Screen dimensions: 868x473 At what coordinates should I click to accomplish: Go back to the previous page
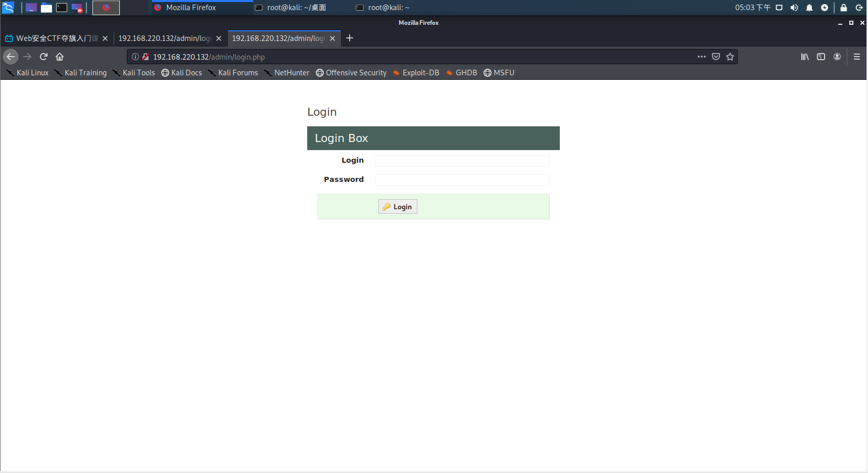tap(11, 57)
